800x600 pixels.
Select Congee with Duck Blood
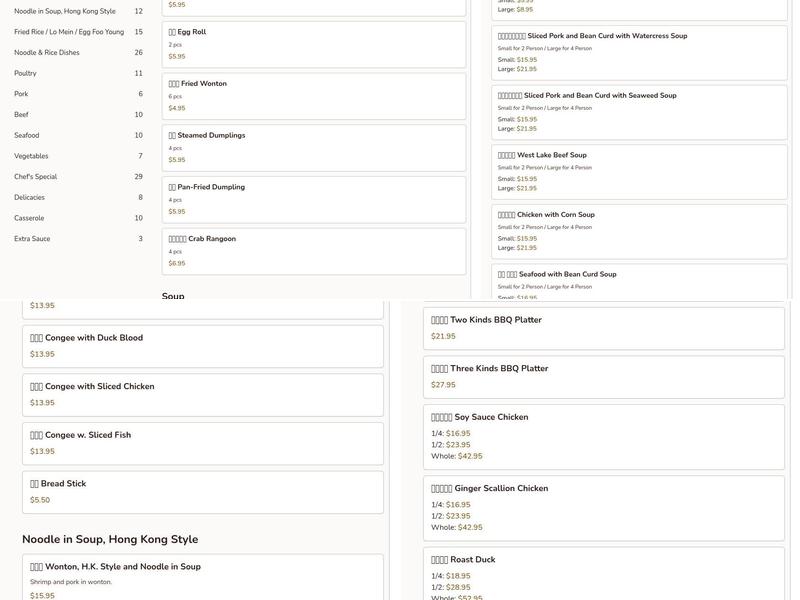pos(203,346)
